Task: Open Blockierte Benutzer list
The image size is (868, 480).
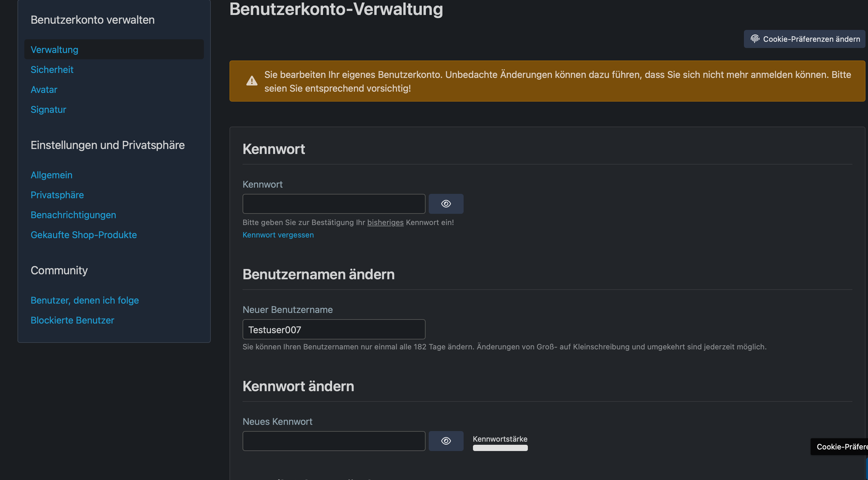Action: click(x=72, y=320)
